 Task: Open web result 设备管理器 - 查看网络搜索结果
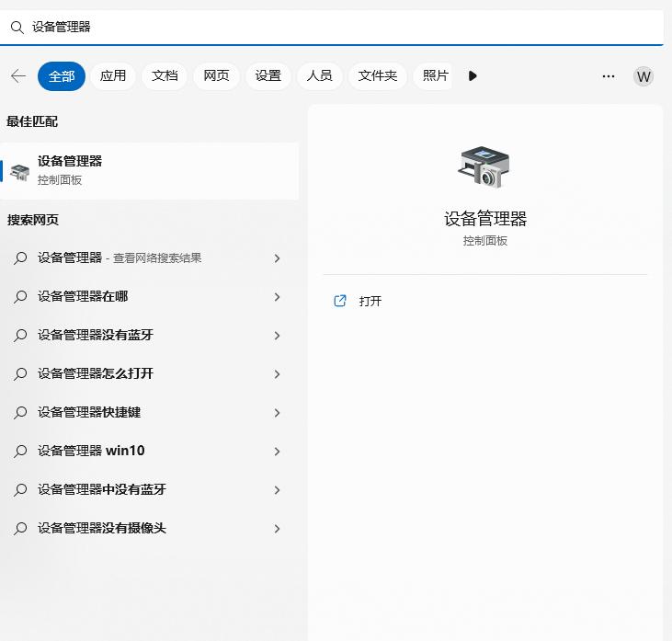tap(149, 258)
